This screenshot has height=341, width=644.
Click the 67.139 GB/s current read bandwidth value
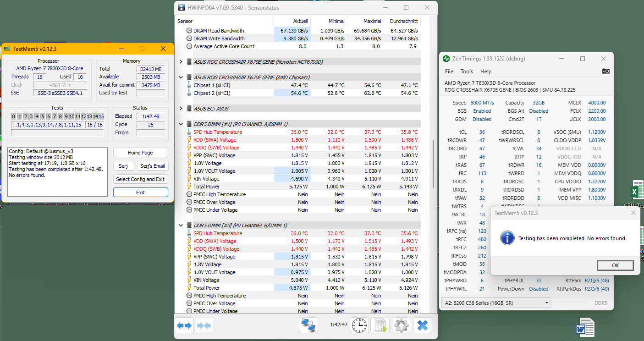292,31
